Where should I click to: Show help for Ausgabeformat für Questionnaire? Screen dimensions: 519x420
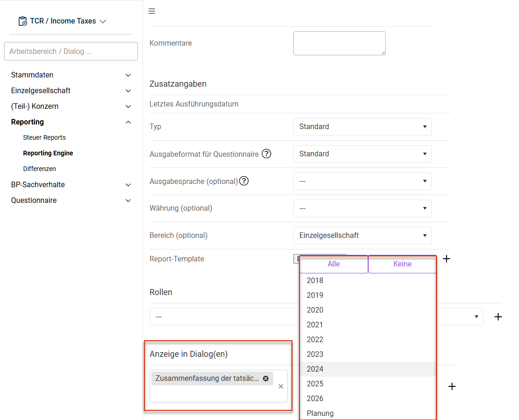click(266, 154)
